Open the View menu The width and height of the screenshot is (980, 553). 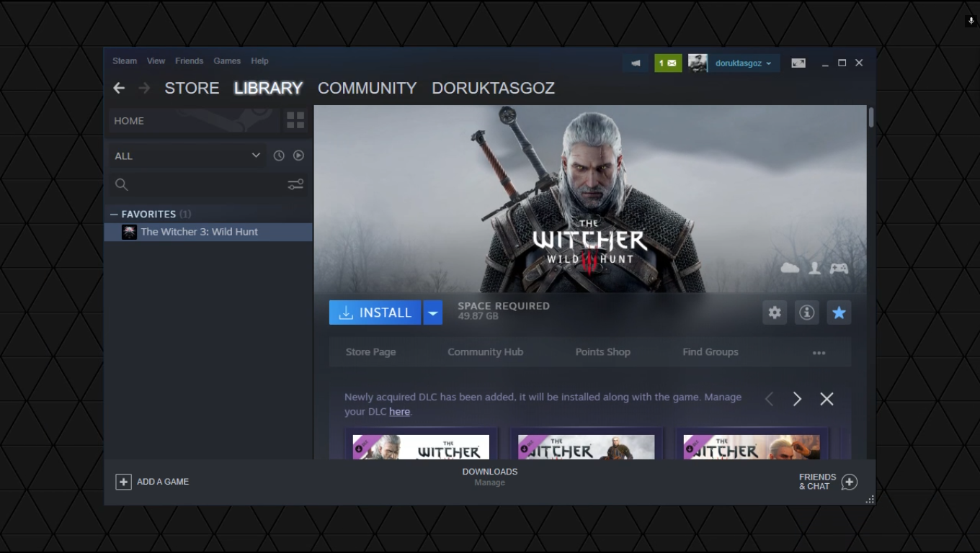pyautogui.click(x=156, y=61)
